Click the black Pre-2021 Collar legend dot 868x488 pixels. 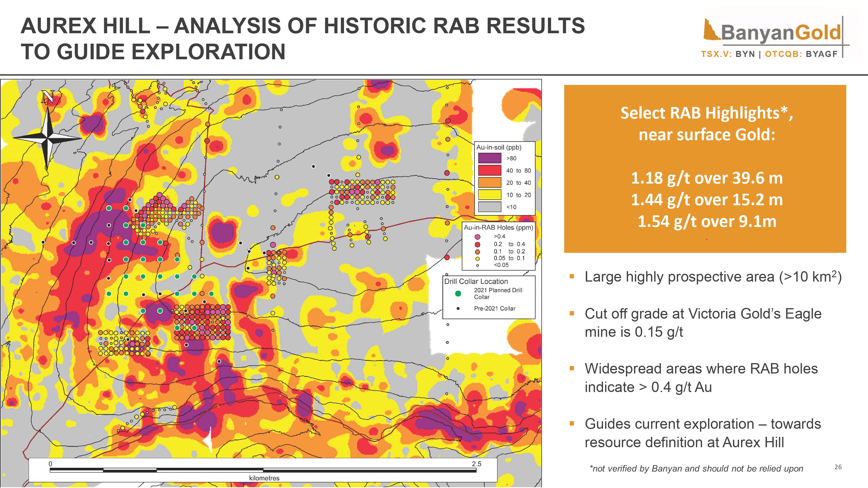coord(458,308)
